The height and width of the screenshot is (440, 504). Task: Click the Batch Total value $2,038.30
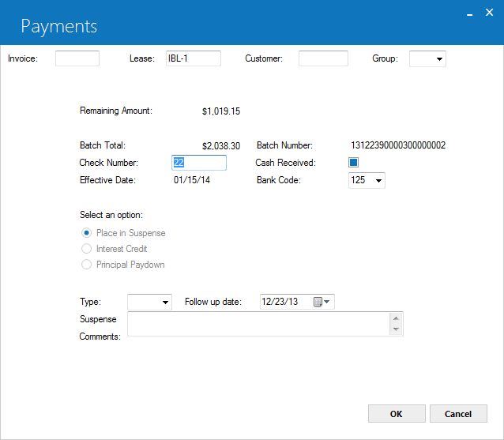point(221,146)
